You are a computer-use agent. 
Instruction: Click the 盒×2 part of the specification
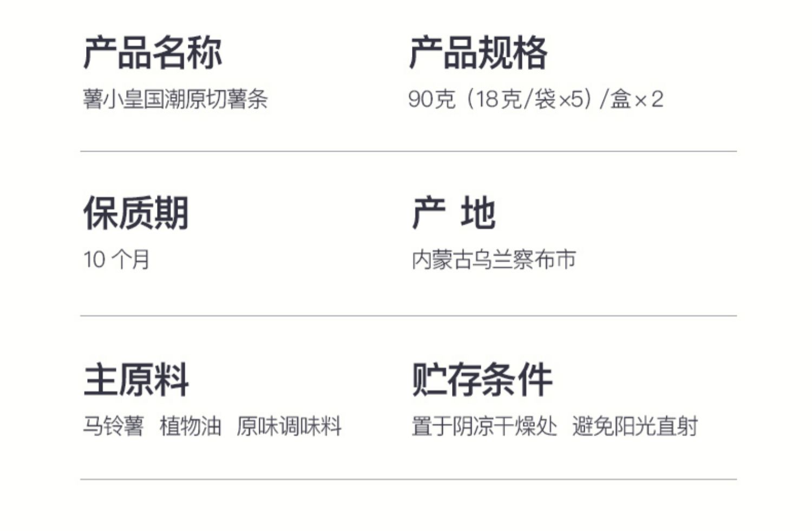pyautogui.click(x=637, y=99)
